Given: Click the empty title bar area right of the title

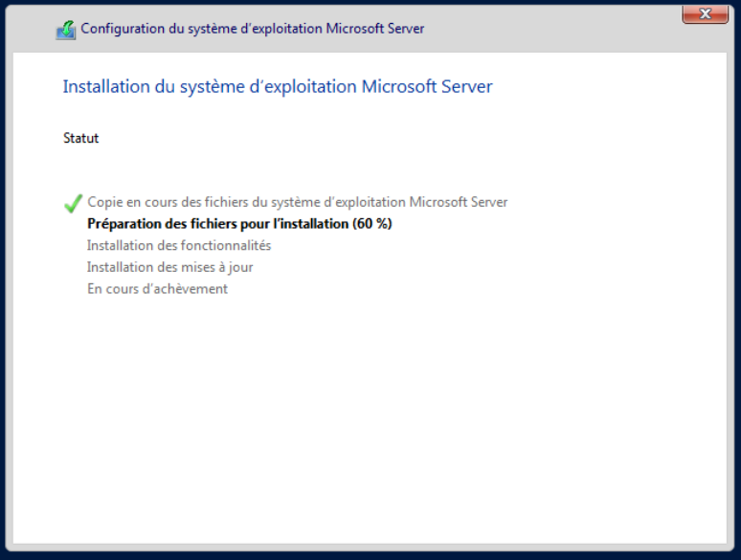Looking at the screenshot, I should pyautogui.click(x=555, y=29).
